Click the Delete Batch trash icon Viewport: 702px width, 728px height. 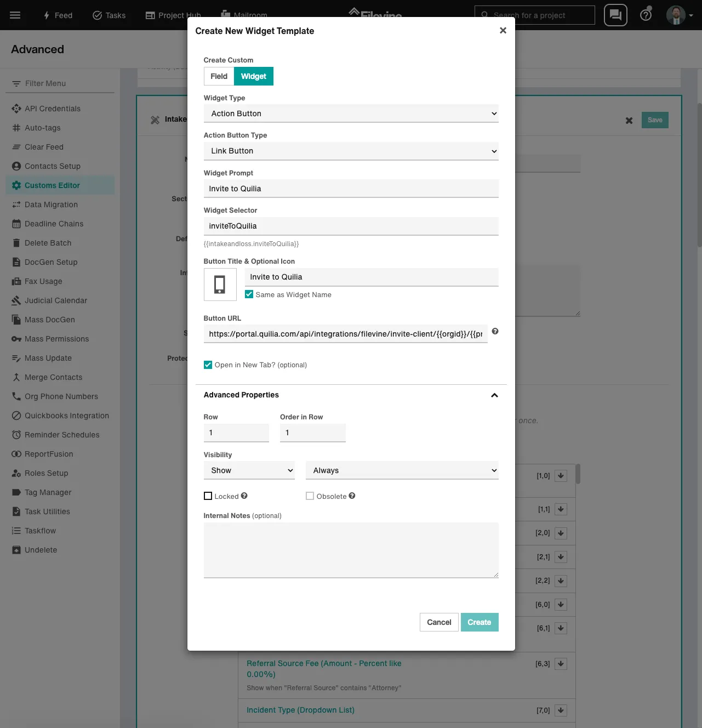(x=16, y=243)
